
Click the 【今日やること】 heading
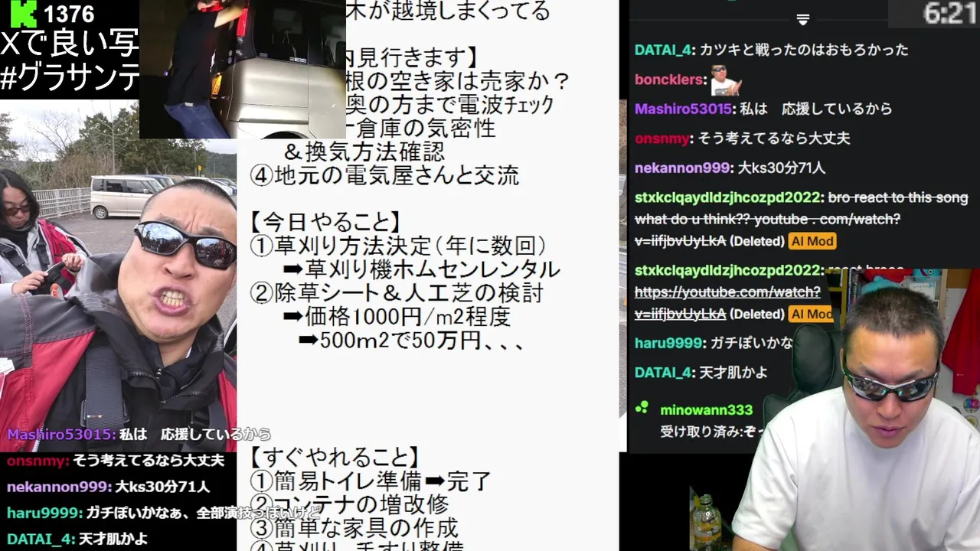pos(325,223)
